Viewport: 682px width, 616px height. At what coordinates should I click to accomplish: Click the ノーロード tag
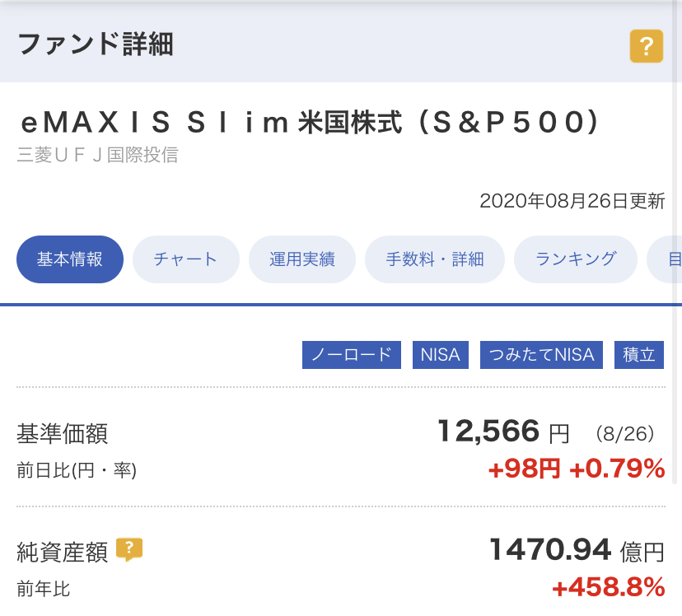(352, 355)
